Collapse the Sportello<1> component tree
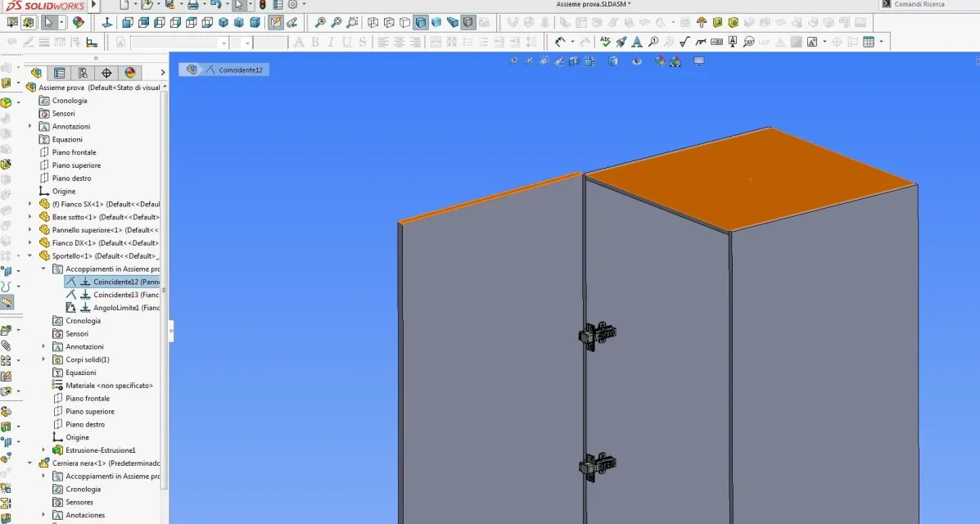This screenshot has height=524, width=980. tap(29, 255)
